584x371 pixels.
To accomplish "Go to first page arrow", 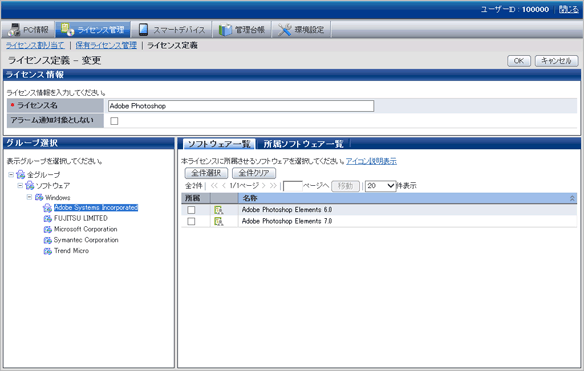I will (x=214, y=186).
